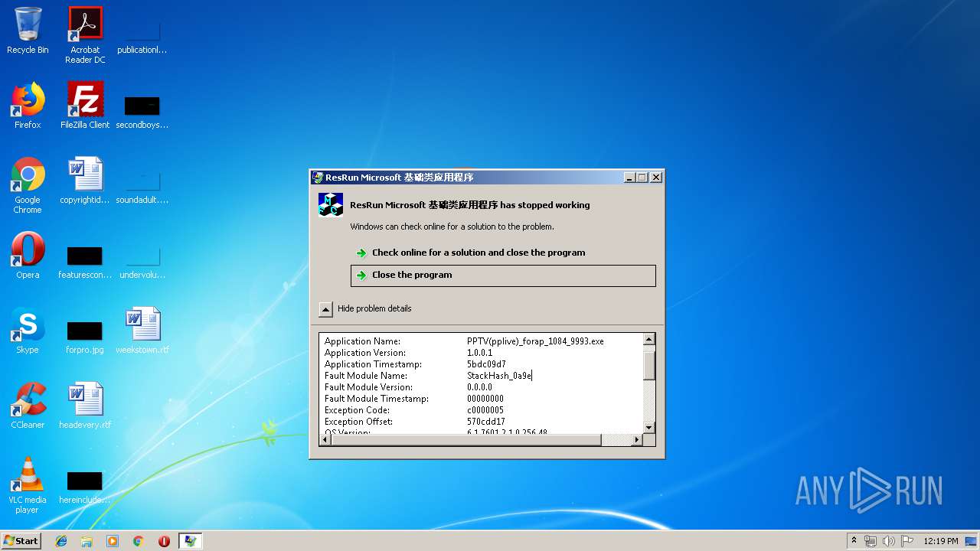Viewport: 980px width, 551px height.
Task: Close the ResRun error dialog
Action: point(655,177)
